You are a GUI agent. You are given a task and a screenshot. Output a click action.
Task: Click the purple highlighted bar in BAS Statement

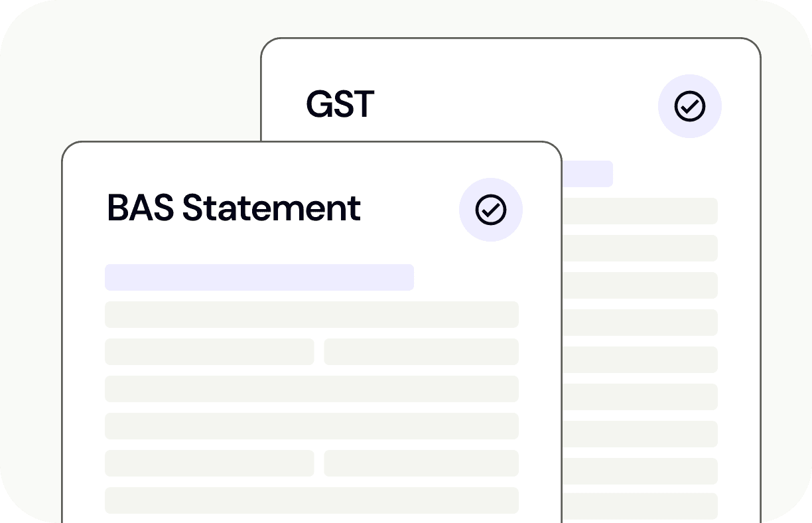point(259,277)
